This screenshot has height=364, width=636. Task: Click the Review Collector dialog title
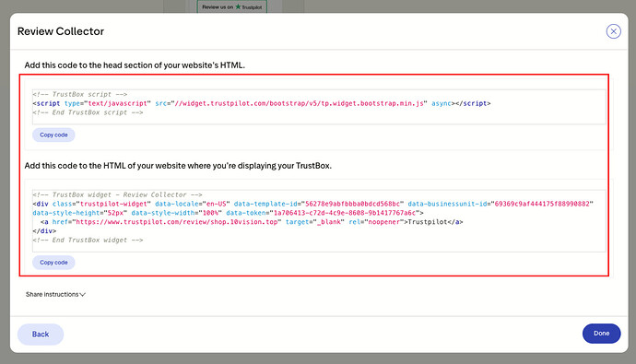click(61, 31)
